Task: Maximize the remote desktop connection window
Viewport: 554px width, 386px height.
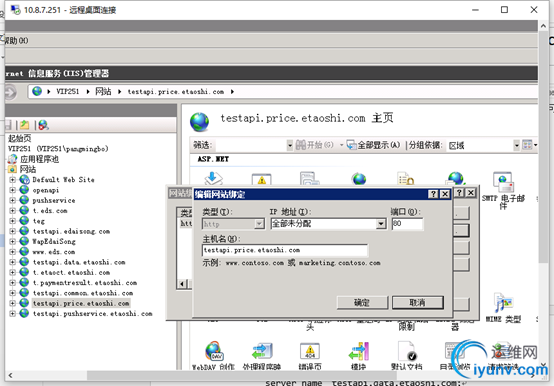Action: tap(505, 10)
